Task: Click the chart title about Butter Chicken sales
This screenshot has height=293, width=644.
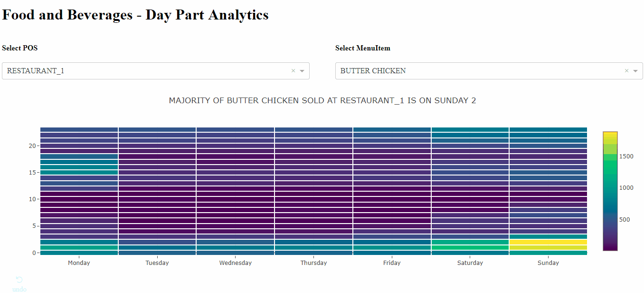Action: [x=322, y=100]
